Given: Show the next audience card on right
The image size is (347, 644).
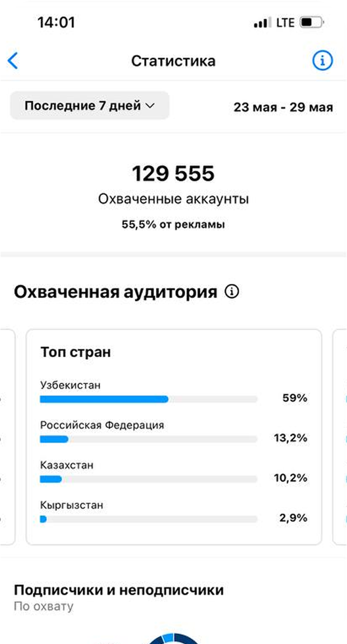Looking at the screenshot, I should pyautogui.click(x=339, y=437).
